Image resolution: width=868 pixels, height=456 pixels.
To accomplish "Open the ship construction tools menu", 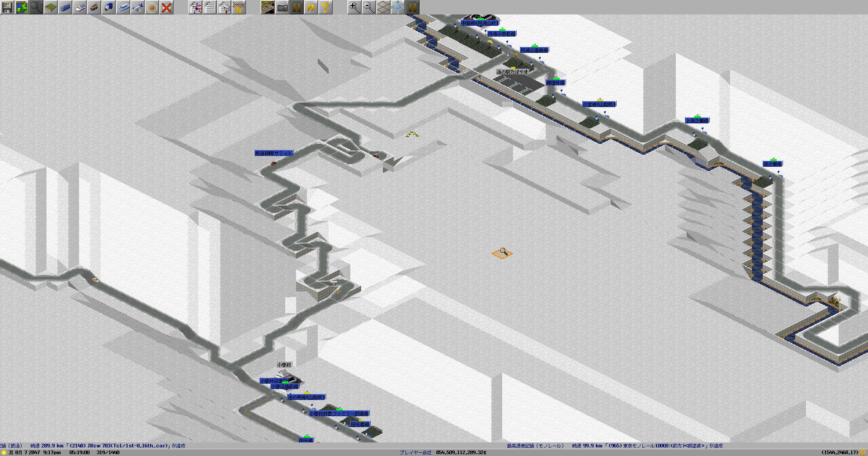I will point(123,7).
